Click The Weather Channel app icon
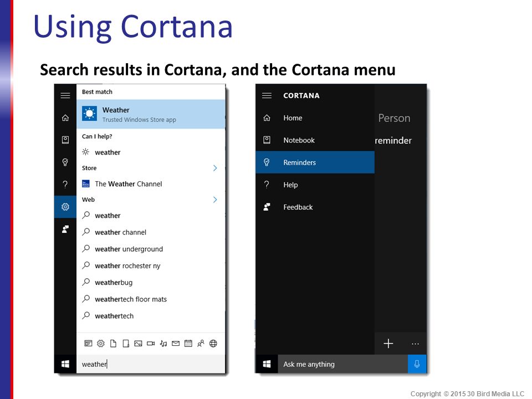 click(86, 184)
